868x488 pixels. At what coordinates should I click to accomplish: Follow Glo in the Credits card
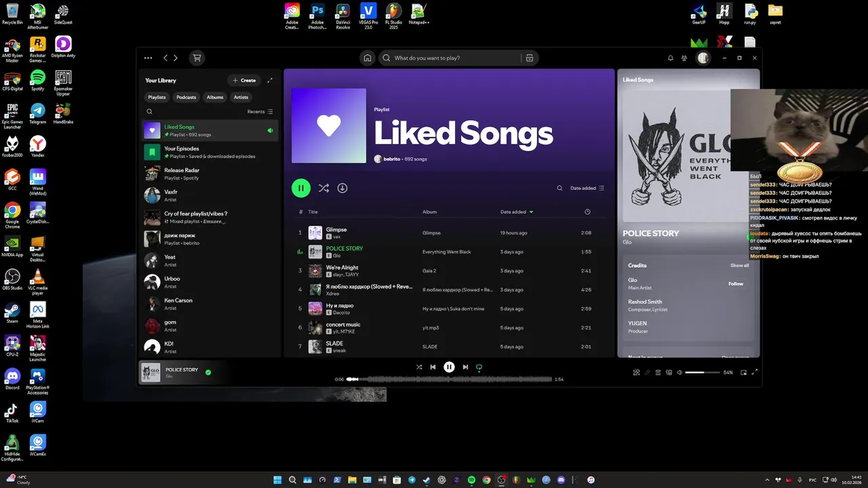736,284
